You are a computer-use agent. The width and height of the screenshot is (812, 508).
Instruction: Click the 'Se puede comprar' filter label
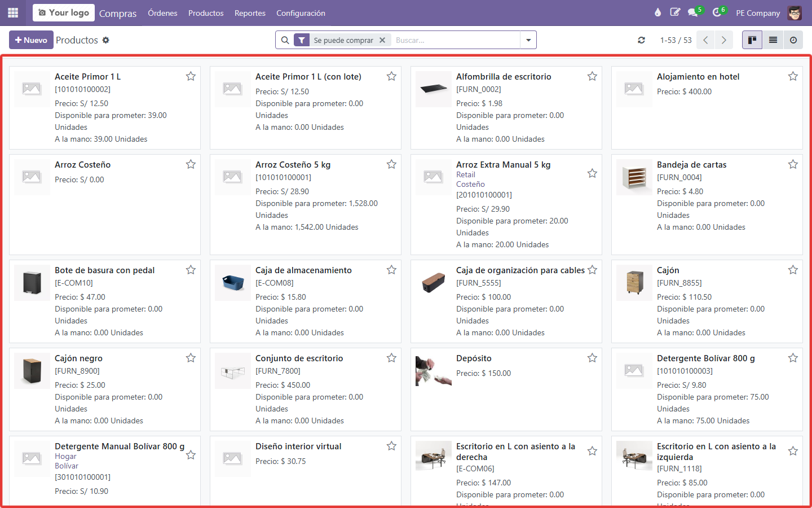343,40
